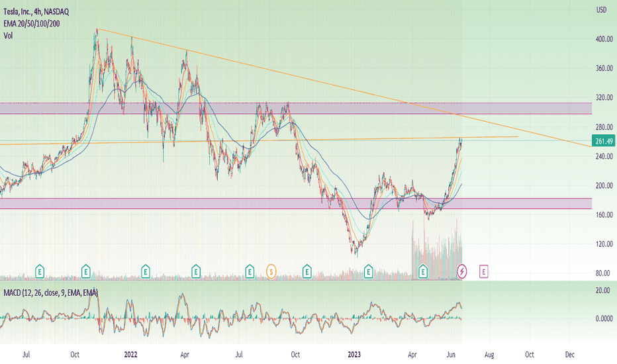Click the USD currency label
The image size is (617, 364).
(x=601, y=10)
